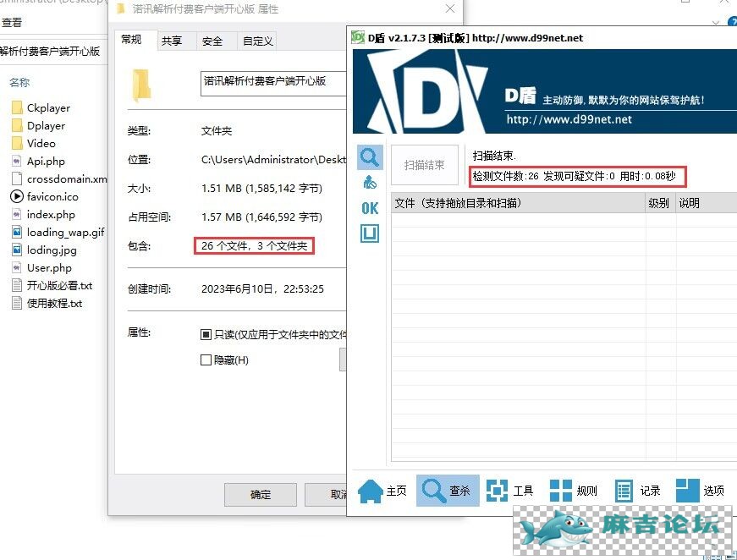
Task: Click the 文件（支持拖放目录和扫描）column header
Action: (x=519, y=203)
